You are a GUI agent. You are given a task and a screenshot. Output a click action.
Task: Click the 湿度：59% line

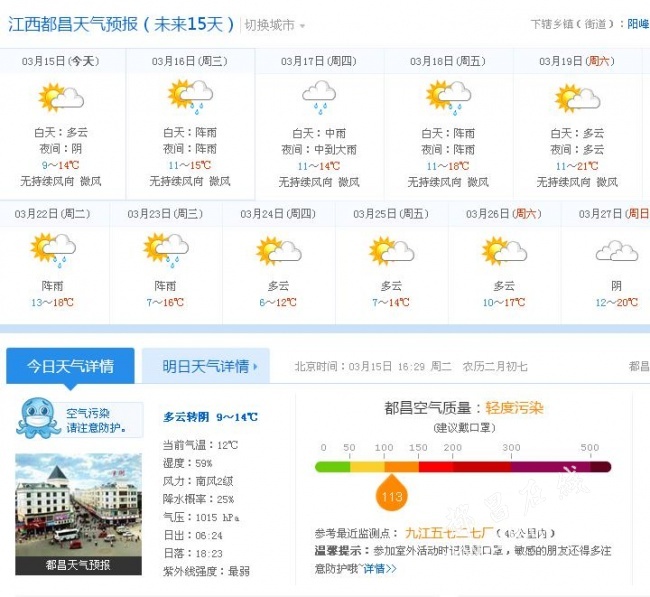tap(187, 463)
